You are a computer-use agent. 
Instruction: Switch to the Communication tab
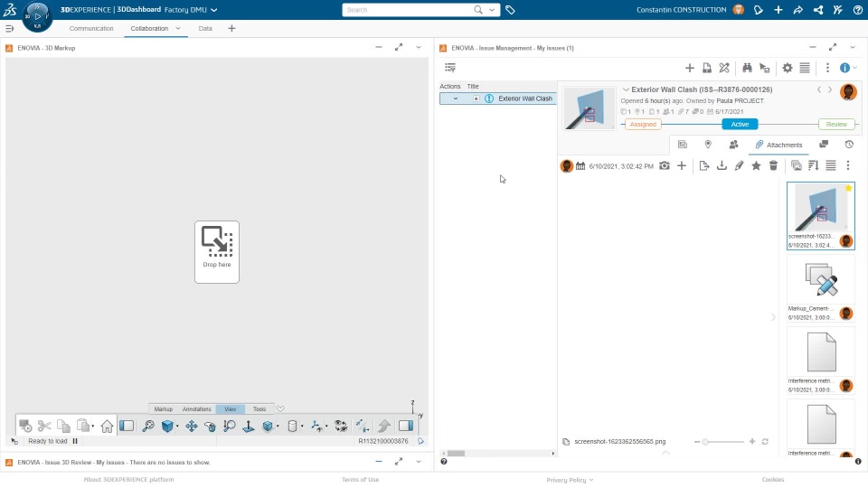tap(91, 28)
